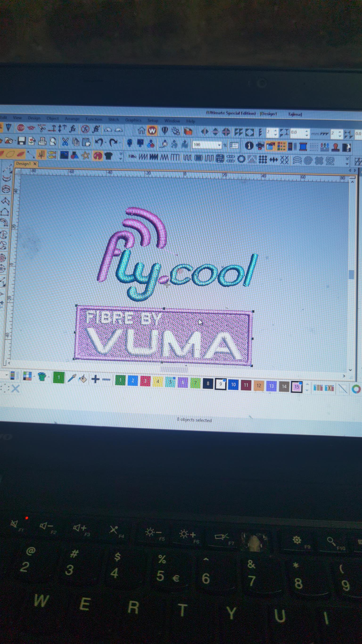Click the black T-shirt product icon
Viewport: 362px width, 644px height.
coord(108,156)
